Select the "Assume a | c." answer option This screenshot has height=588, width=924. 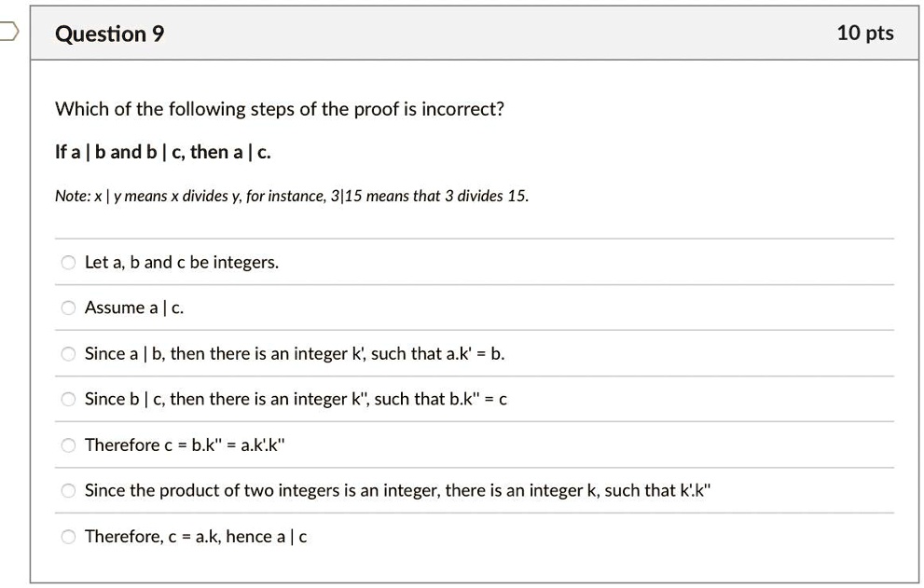point(67,308)
